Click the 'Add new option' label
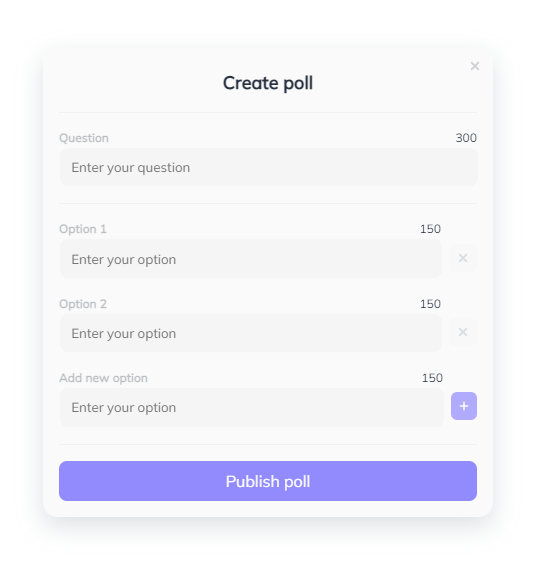Screen dimensions: 537x564 coord(103,378)
